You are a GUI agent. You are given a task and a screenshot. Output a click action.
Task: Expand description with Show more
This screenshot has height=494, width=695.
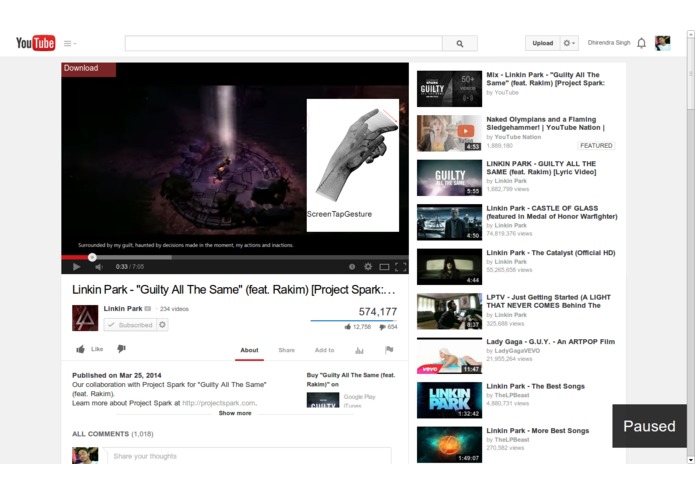(x=235, y=413)
